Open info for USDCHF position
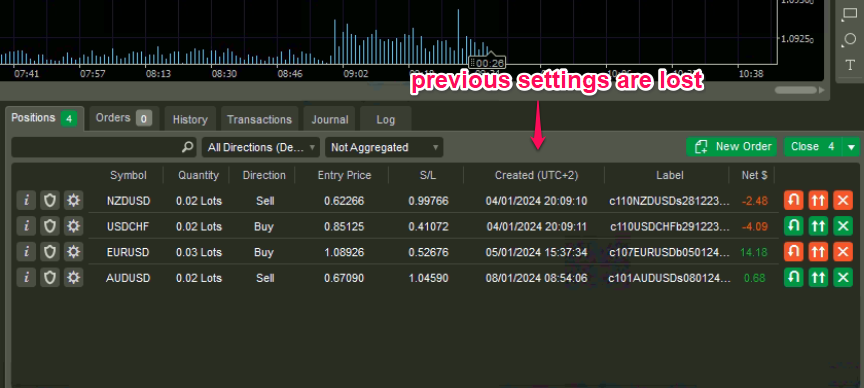This screenshot has width=864, height=388. (x=26, y=226)
